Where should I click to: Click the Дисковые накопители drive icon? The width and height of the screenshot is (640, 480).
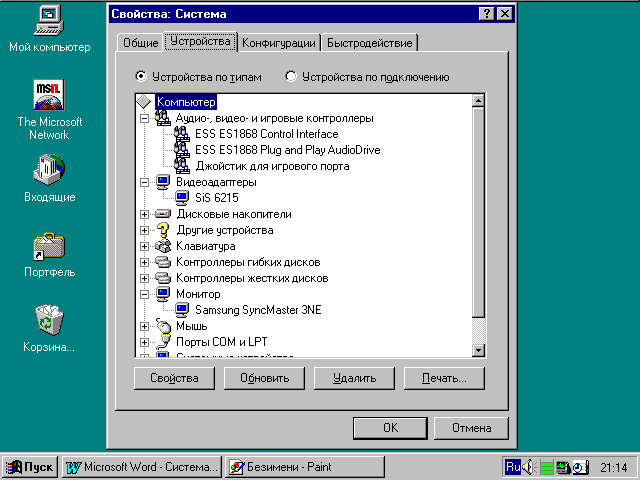pyautogui.click(x=163, y=214)
